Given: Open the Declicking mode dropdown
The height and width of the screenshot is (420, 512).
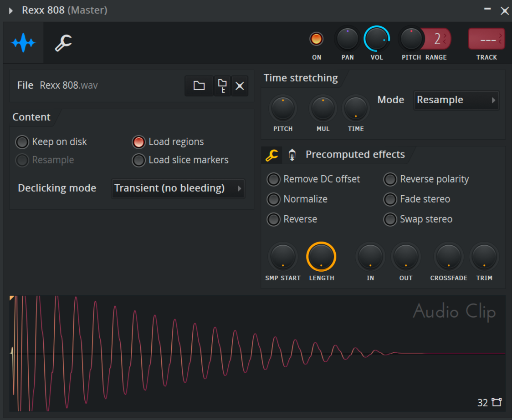Looking at the screenshot, I should (178, 188).
